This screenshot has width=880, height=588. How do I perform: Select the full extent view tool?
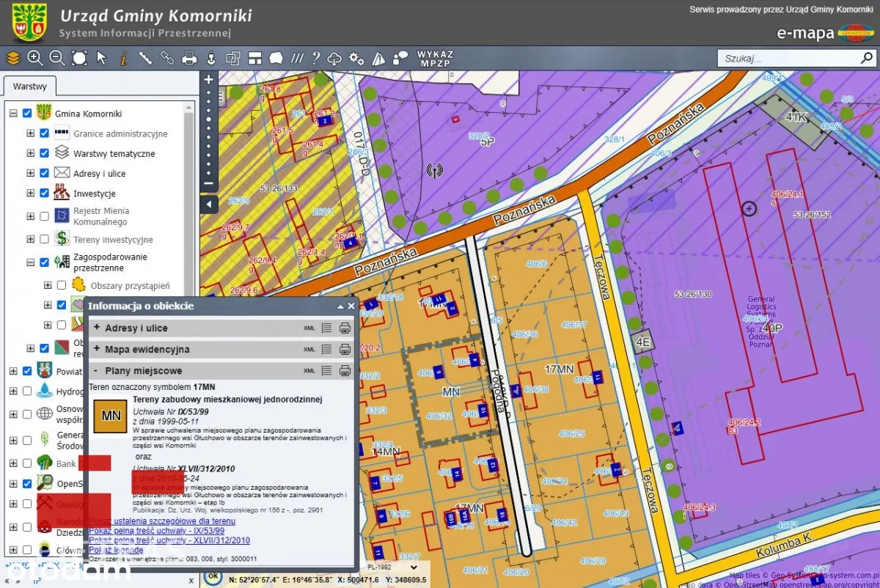79,58
